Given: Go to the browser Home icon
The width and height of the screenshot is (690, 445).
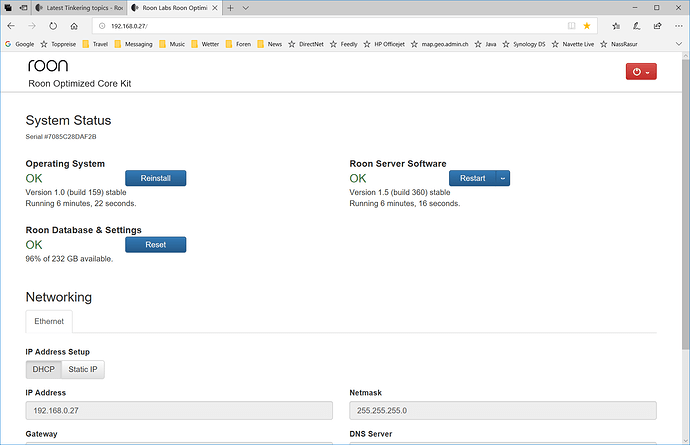Looking at the screenshot, I should point(74,26).
